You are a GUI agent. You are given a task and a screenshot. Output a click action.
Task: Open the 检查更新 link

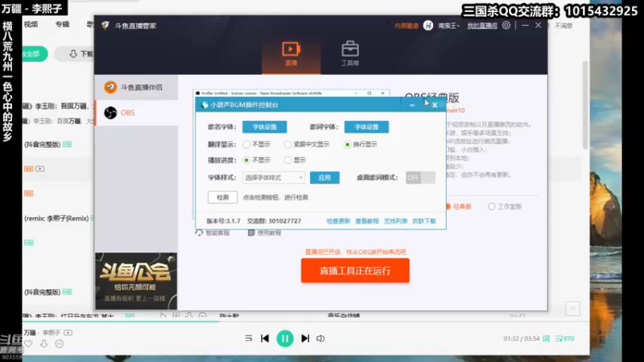[338, 220]
